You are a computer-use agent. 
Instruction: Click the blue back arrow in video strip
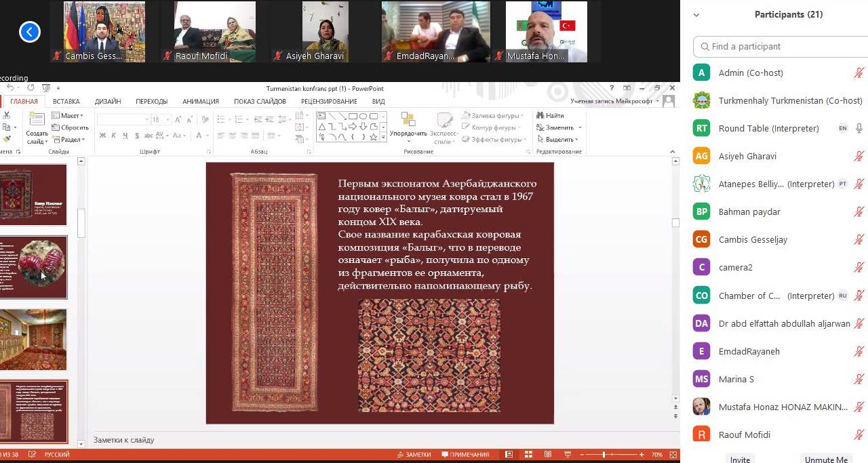pyautogui.click(x=30, y=31)
